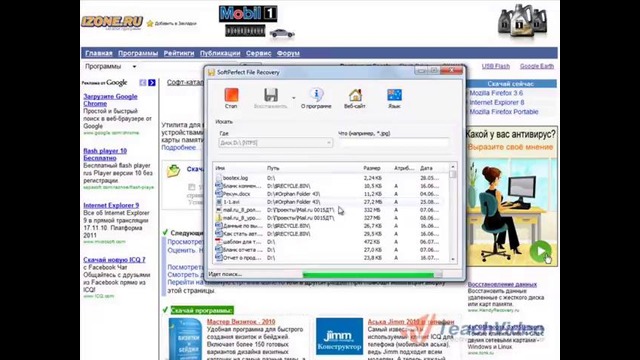Click the Mobil 1 oil canisters image
The width and height of the screenshot is (640, 360).
tap(522, 21)
